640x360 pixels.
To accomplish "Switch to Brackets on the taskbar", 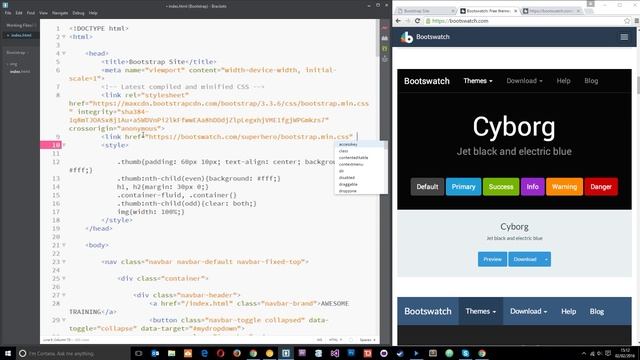I will tap(286, 353).
